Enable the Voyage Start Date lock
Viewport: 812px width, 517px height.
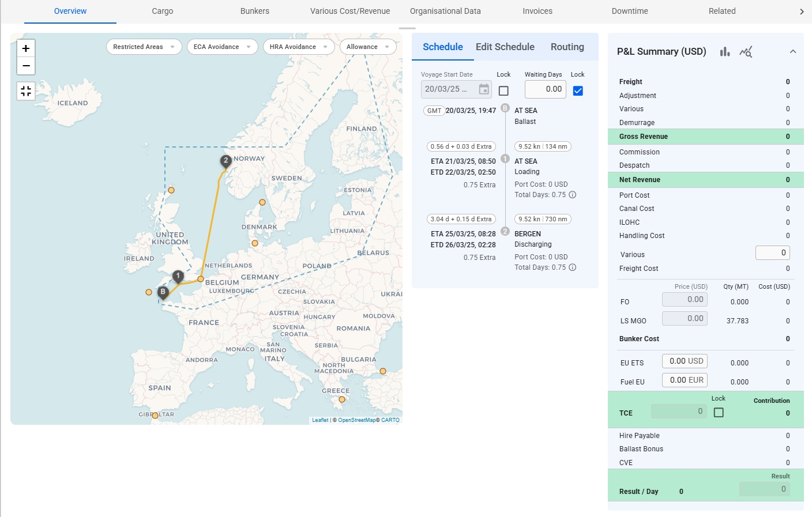pos(503,91)
